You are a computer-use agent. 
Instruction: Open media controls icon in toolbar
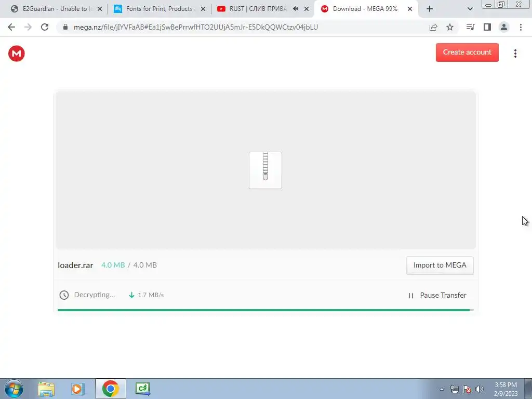tap(470, 27)
